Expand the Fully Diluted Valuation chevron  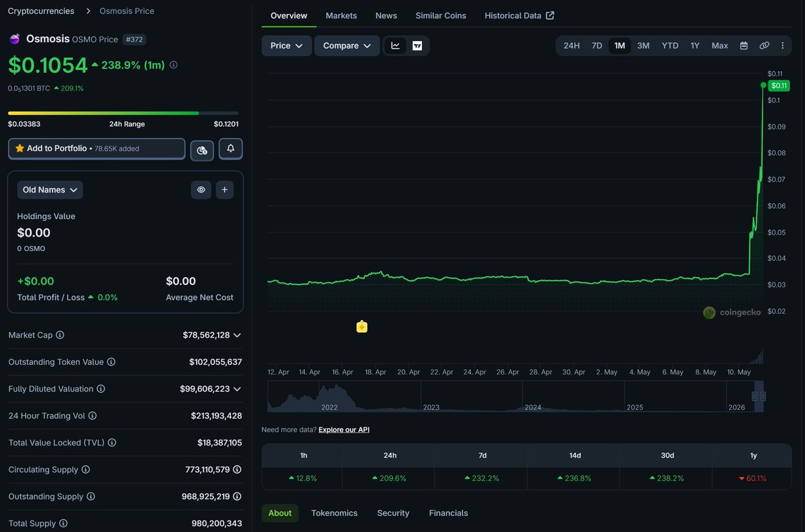[237, 388]
